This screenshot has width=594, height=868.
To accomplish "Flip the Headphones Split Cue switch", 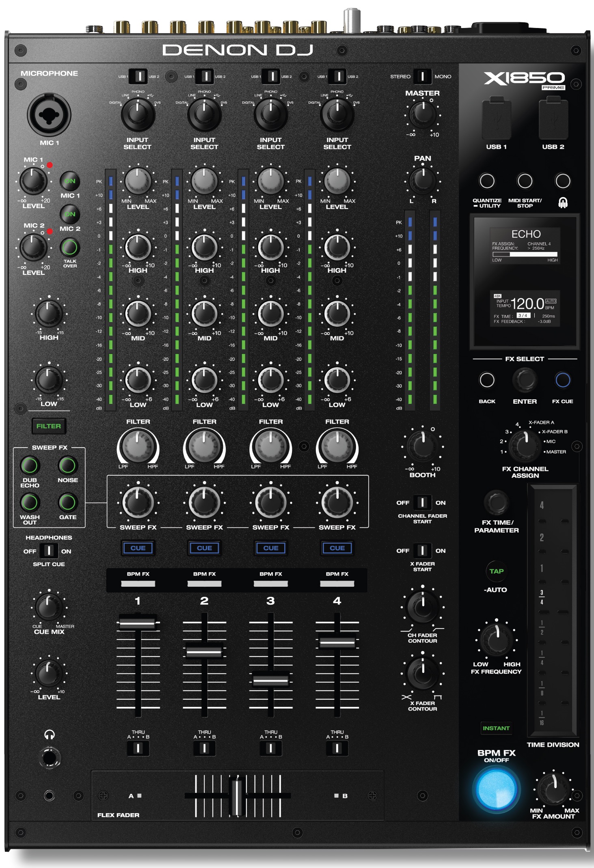I will pyautogui.click(x=49, y=551).
